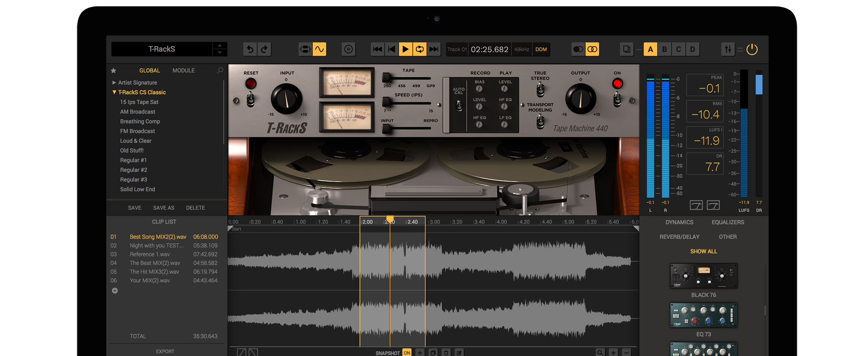Viewport: 868px width, 356px height.
Task: Switch to stereo linked circles icon
Action: 592,49
